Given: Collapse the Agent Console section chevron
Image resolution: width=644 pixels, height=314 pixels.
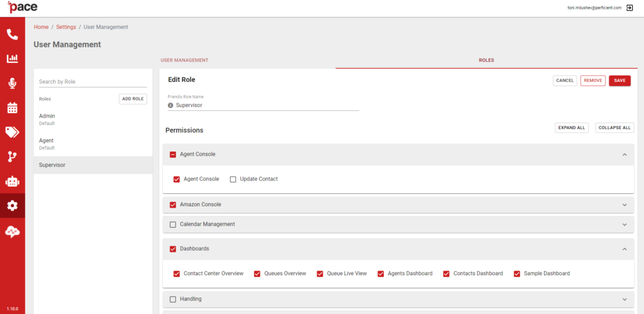Looking at the screenshot, I should click(625, 155).
